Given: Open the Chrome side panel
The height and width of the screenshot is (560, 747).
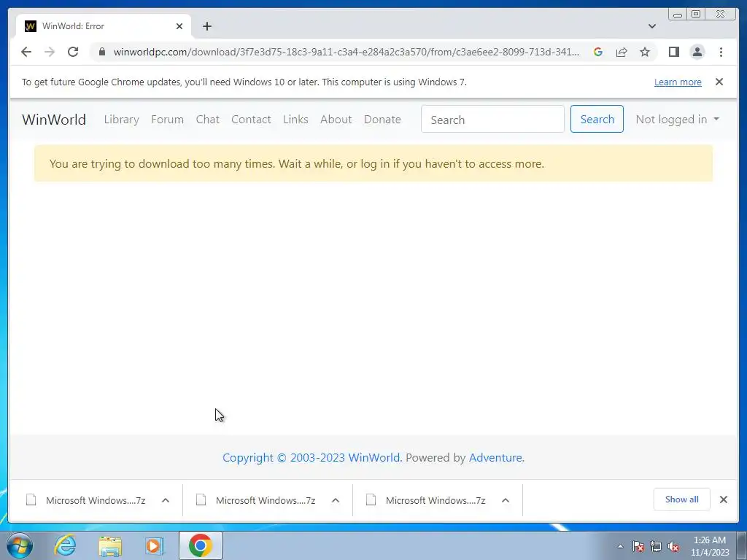Looking at the screenshot, I should (673, 52).
